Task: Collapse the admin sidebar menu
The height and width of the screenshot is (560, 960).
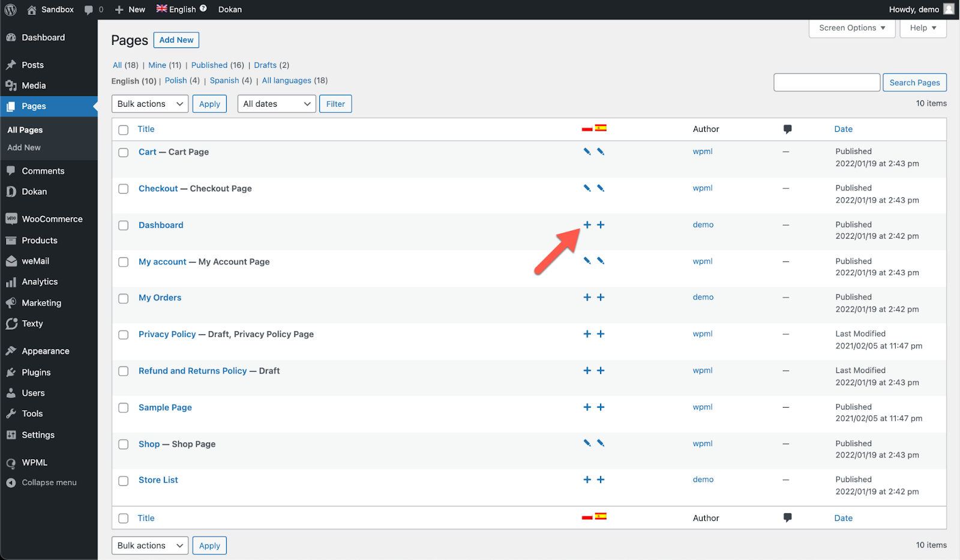Action: click(41, 483)
